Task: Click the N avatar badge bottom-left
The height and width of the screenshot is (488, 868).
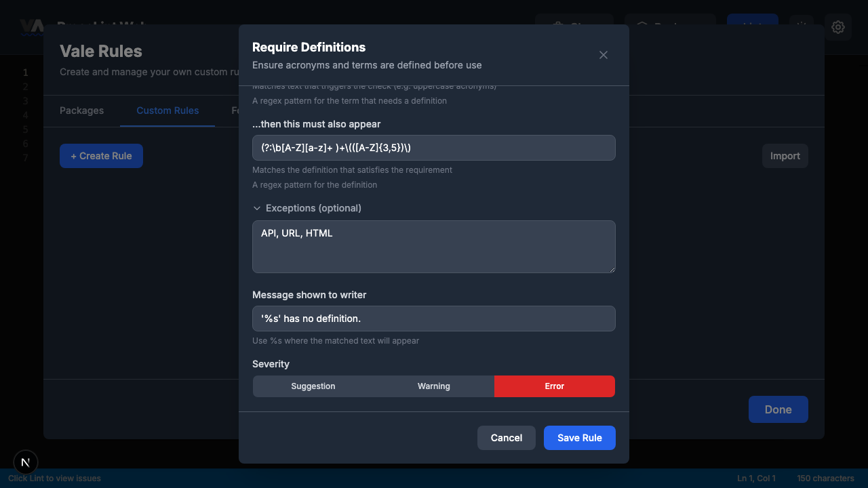Action: click(x=25, y=462)
